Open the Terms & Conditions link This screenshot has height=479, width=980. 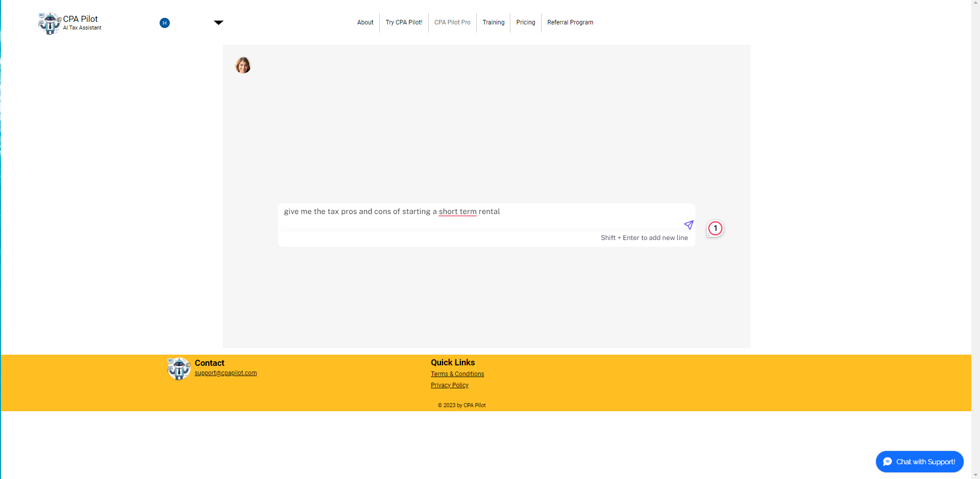(x=457, y=374)
